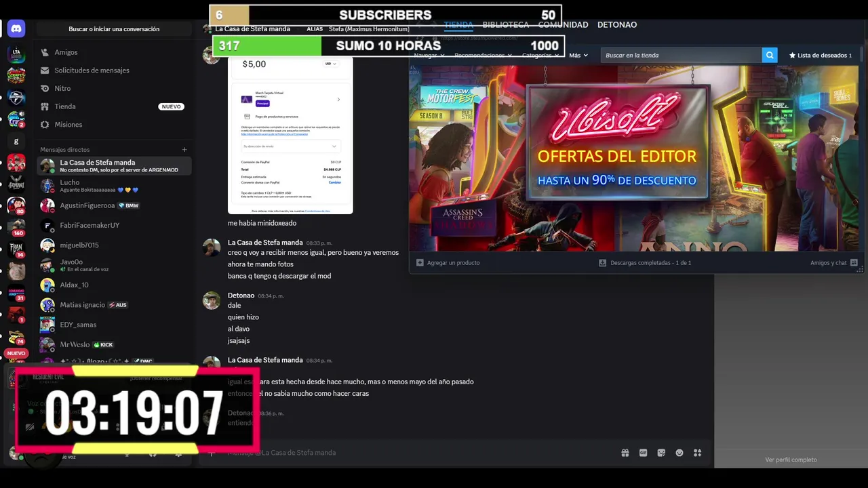Expand the Categorías dropdown in Steam store
The height and width of the screenshot is (488, 868).
[540, 56]
